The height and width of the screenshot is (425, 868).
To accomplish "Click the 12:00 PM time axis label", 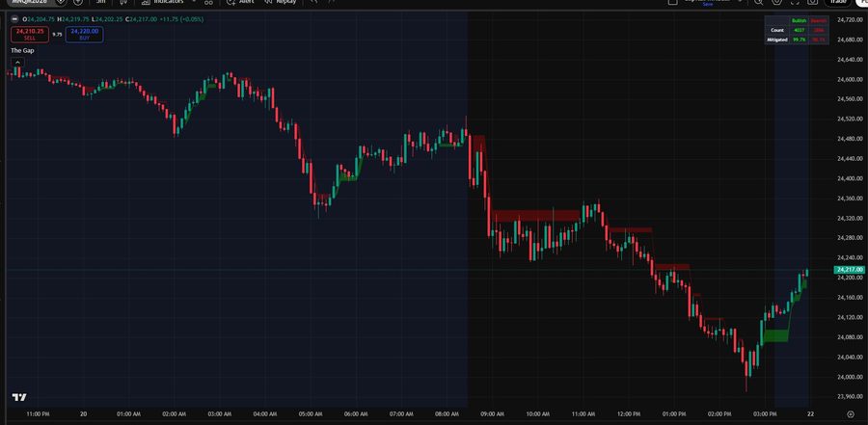I will pos(628,414).
